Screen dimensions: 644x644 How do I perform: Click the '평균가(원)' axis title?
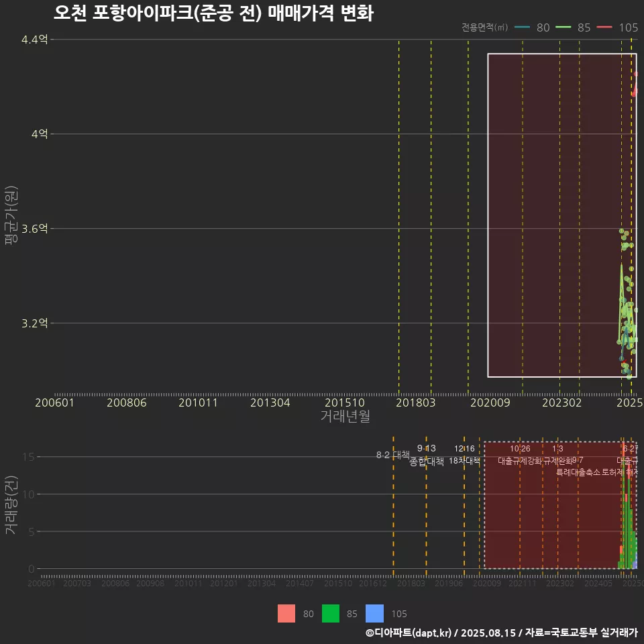11,215
